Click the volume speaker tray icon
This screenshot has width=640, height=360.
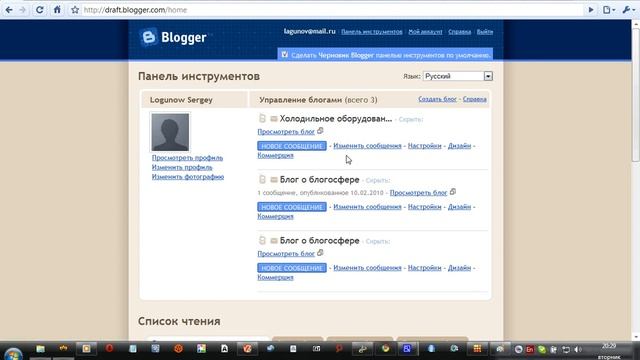point(578,350)
